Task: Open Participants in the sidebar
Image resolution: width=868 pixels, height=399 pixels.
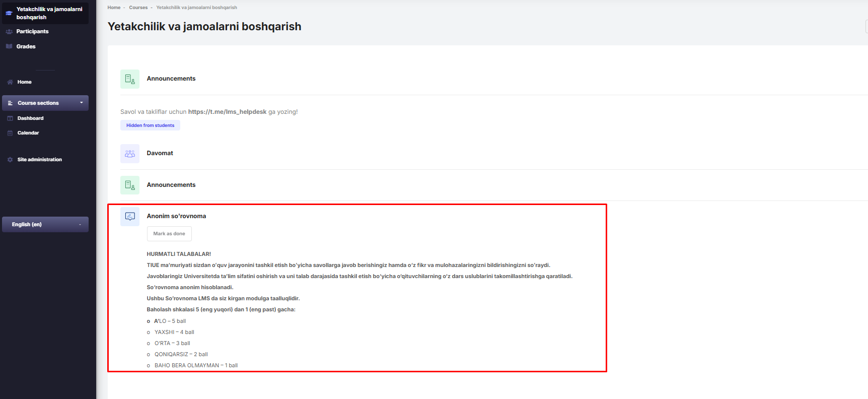Action: click(x=32, y=31)
